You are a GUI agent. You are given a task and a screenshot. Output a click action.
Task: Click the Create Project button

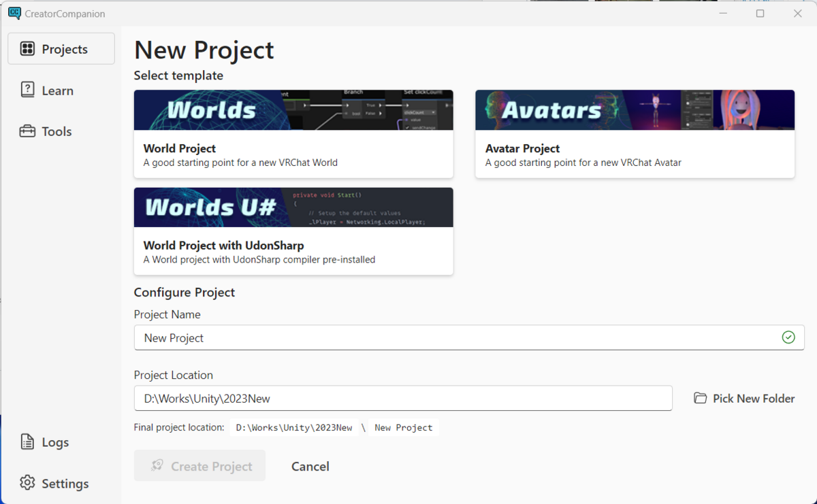(199, 466)
